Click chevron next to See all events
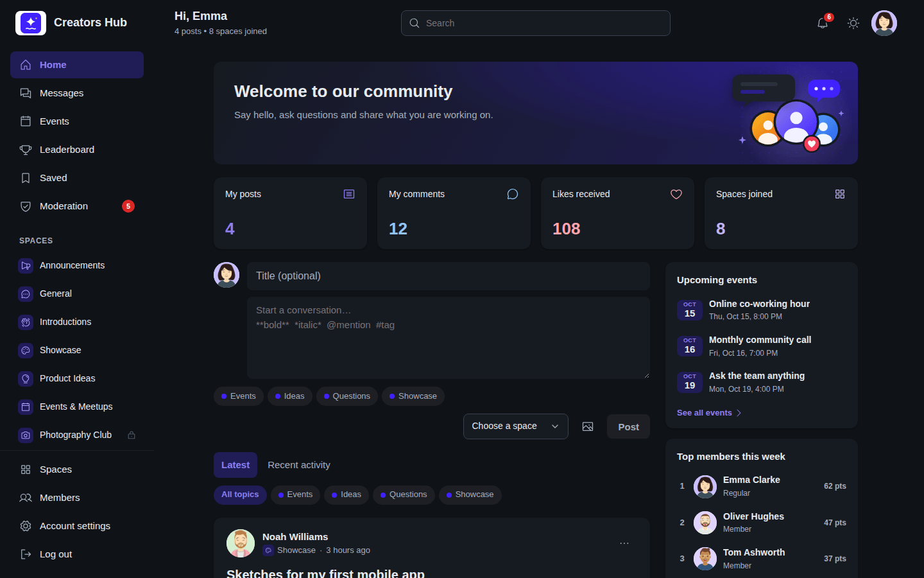The image size is (924, 578). [x=739, y=413]
